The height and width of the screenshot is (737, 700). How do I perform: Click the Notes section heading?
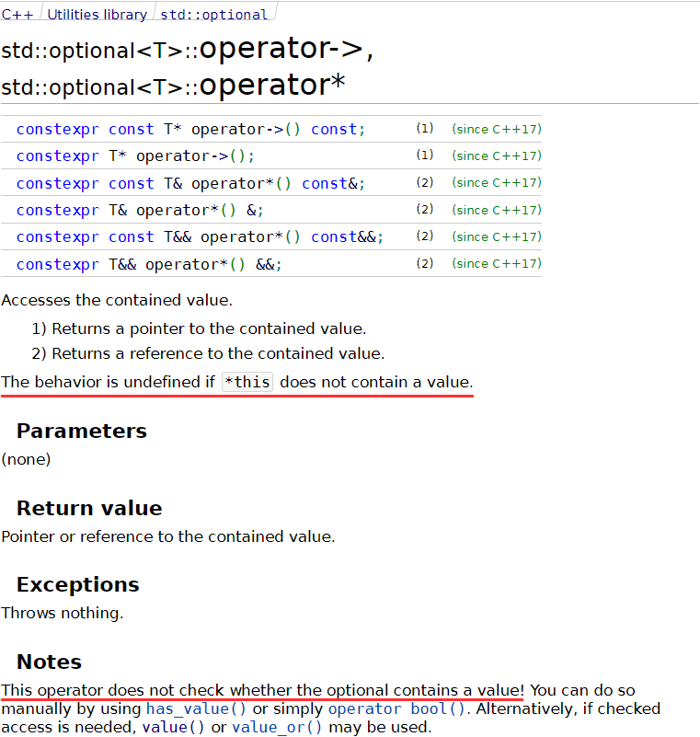click(49, 662)
